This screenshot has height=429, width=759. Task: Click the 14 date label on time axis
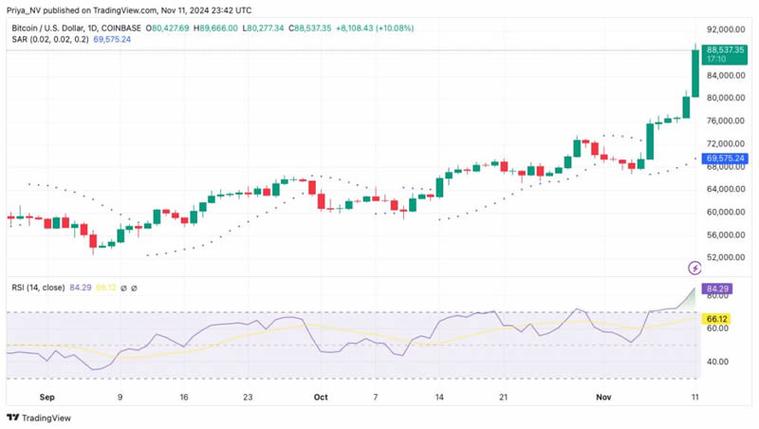click(x=439, y=397)
